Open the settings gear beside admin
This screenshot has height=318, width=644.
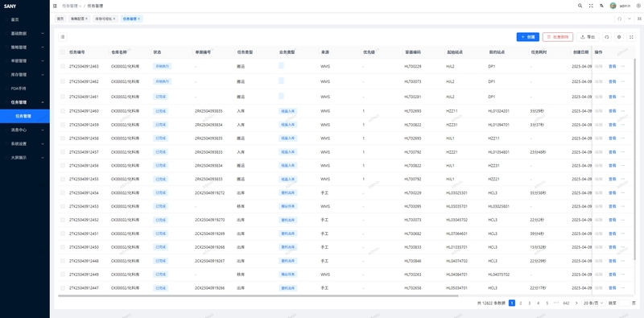pyautogui.click(x=638, y=6)
